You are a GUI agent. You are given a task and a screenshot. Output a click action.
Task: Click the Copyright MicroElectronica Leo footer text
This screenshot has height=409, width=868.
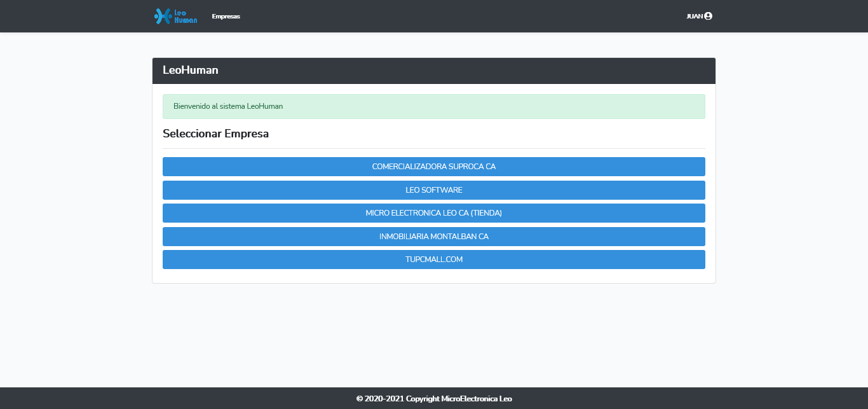coord(434,399)
